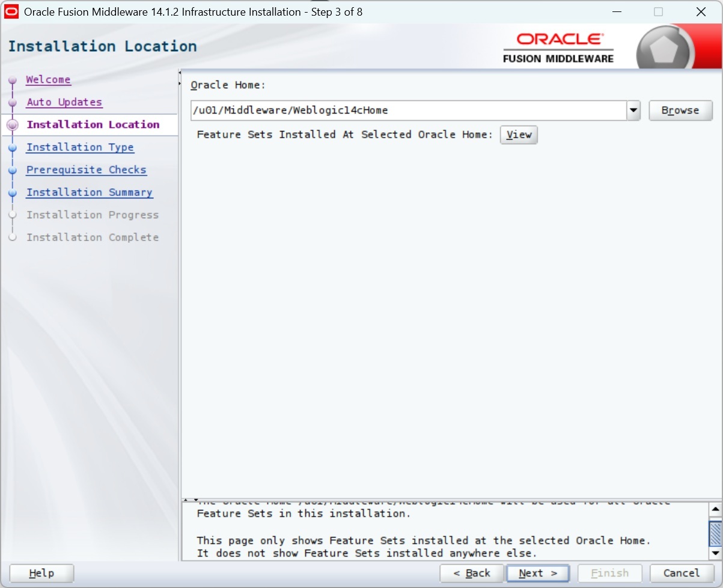Click into the Oracle Home path field

pos(408,111)
